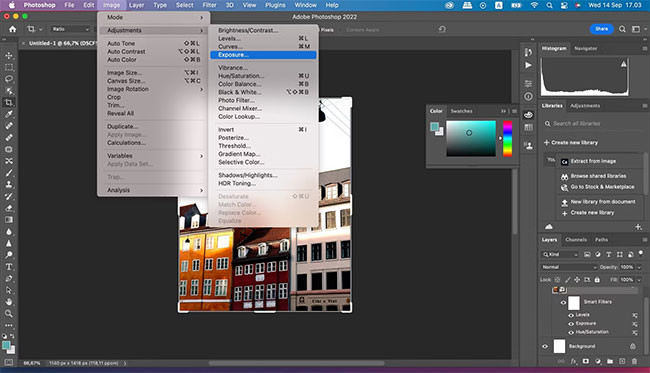The image size is (650, 373).
Task: Create new fill or adjustment layer icon
Action: click(598, 361)
